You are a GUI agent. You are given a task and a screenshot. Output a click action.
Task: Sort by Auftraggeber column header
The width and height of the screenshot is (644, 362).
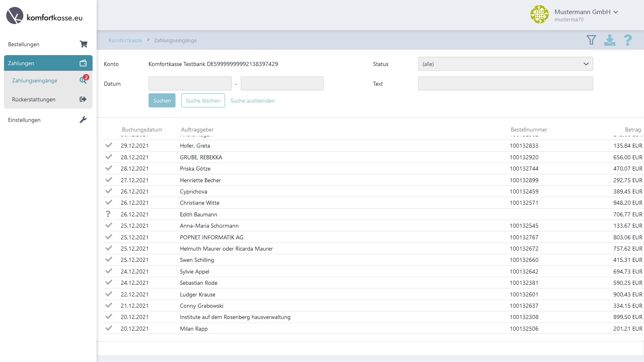pyautogui.click(x=197, y=130)
